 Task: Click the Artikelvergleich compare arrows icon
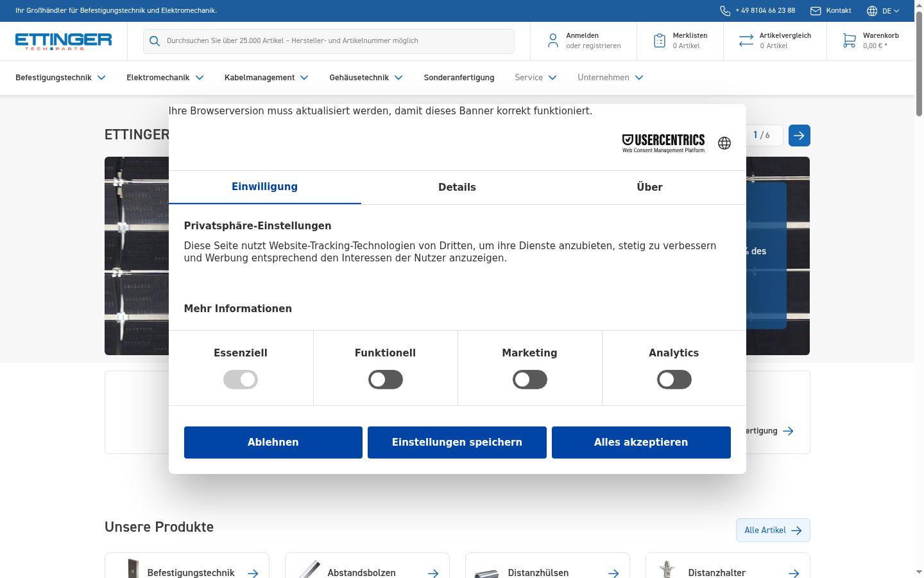pyautogui.click(x=746, y=41)
